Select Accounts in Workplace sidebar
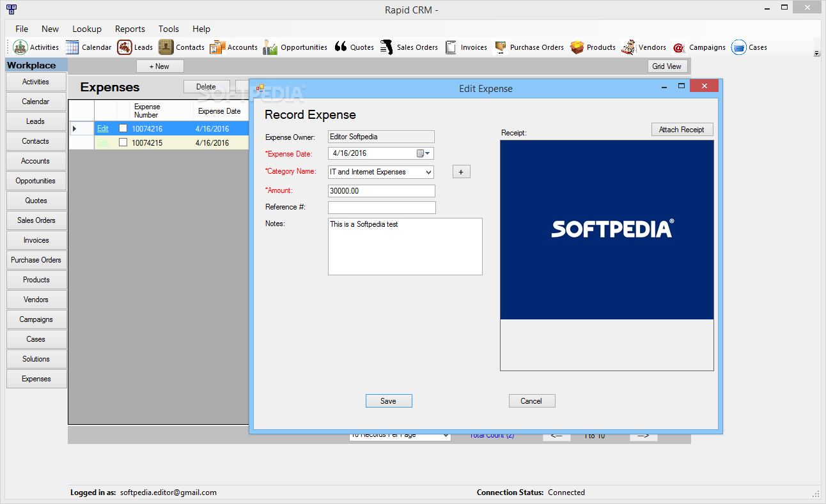Viewport: 826px width, 504px height. 36,161
